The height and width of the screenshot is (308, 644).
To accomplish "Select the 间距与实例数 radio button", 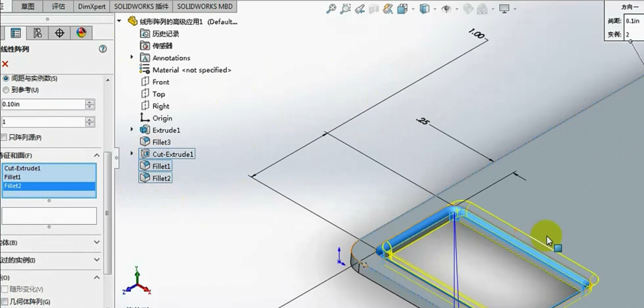I will pyautogui.click(x=6, y=78).
